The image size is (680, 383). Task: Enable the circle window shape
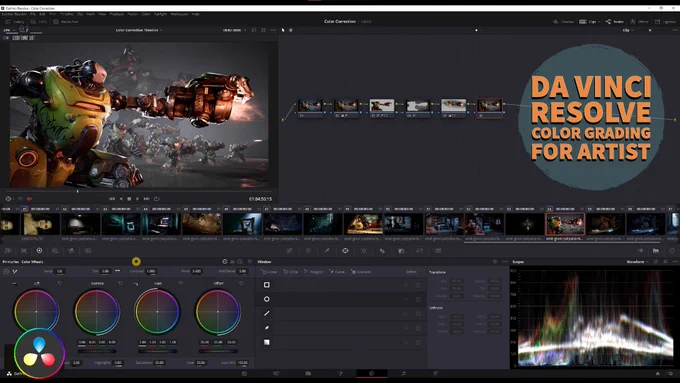point(267,299)
